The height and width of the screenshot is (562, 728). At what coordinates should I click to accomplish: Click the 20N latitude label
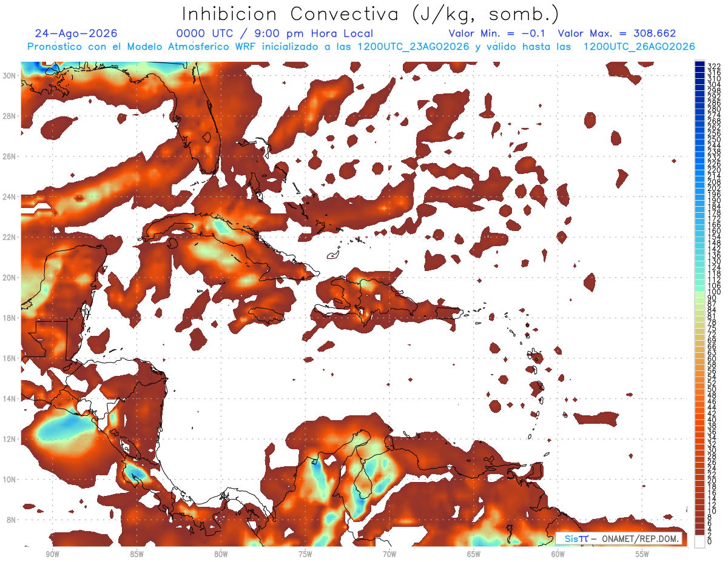coord(9,278)
